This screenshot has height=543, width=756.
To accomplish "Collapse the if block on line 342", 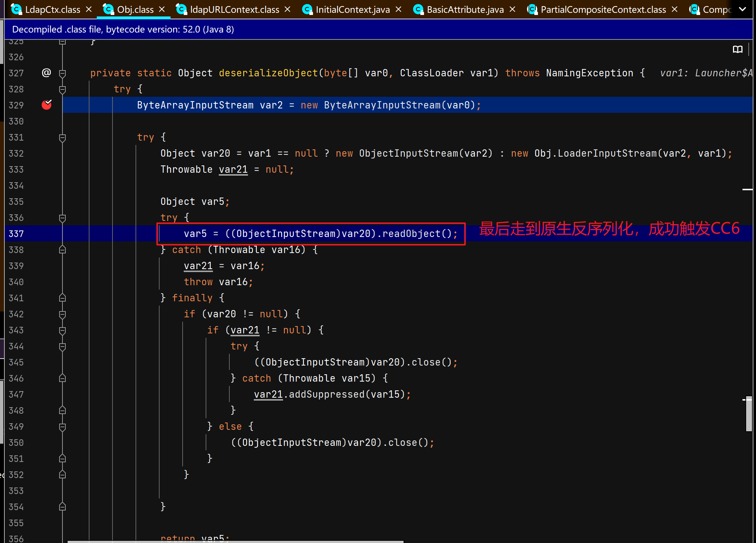I will coord(62,314).
